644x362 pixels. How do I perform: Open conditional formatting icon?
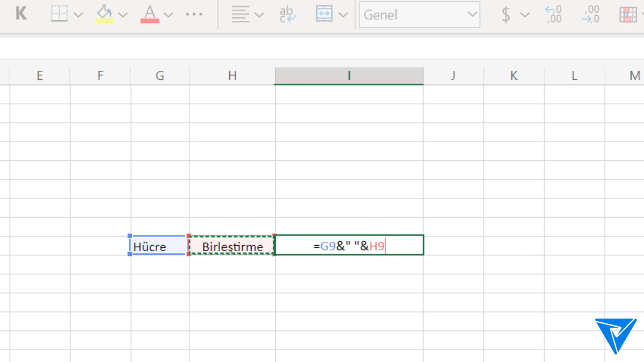(x=628, y=14)
